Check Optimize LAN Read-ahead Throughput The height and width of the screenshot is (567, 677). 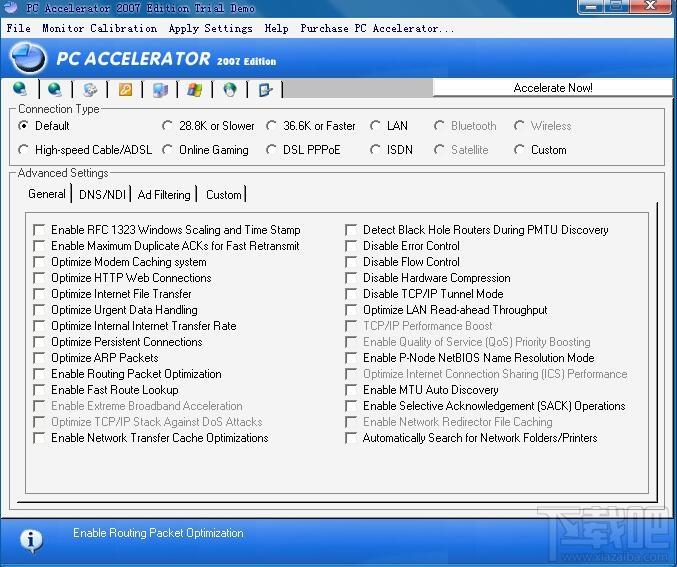tap(351, 310)
